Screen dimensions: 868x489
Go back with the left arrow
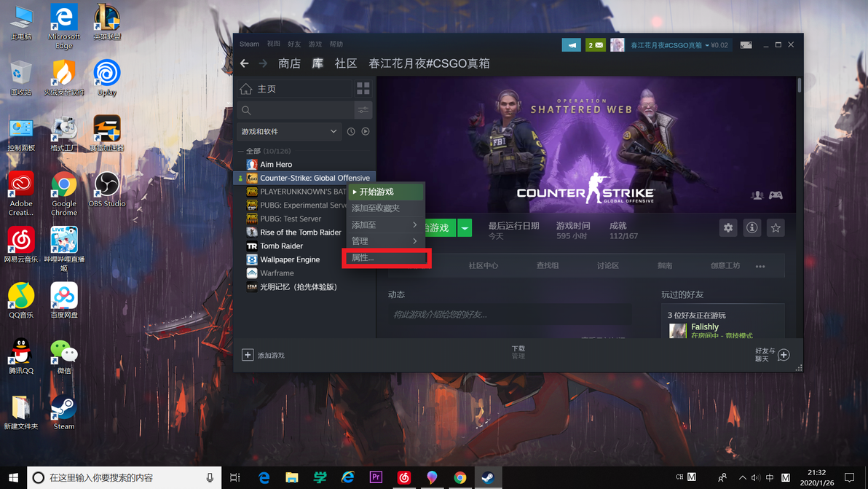(x=244, y=63)
